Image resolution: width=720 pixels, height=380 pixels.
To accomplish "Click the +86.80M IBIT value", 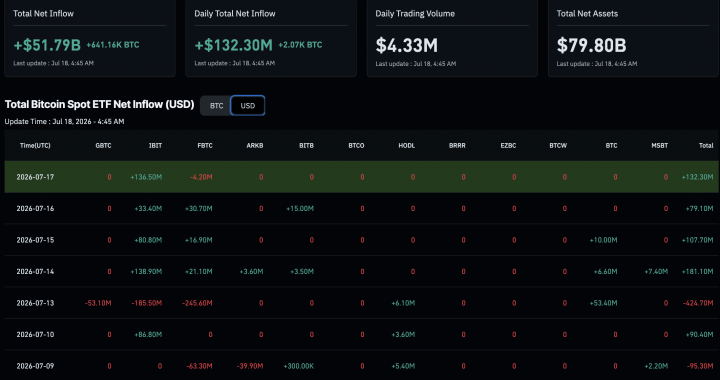I will click(x=148, y=335).
